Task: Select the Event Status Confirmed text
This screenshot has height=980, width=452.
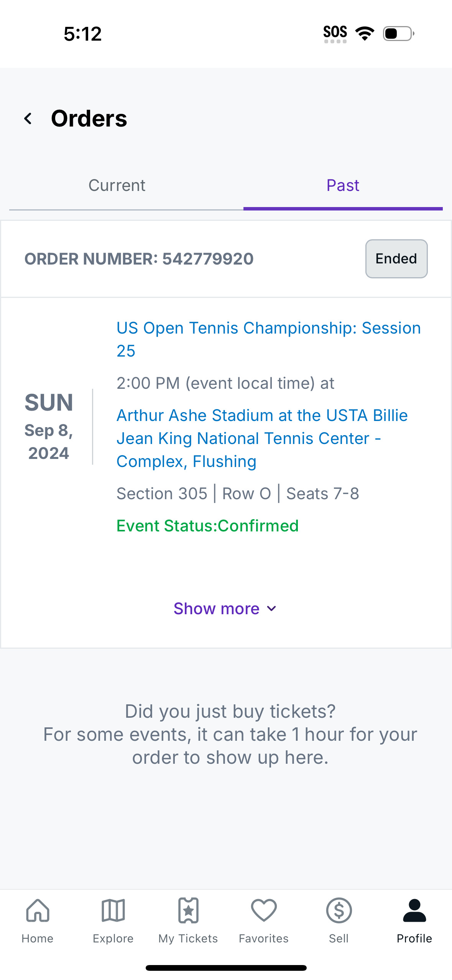Action: click(208, 526)
